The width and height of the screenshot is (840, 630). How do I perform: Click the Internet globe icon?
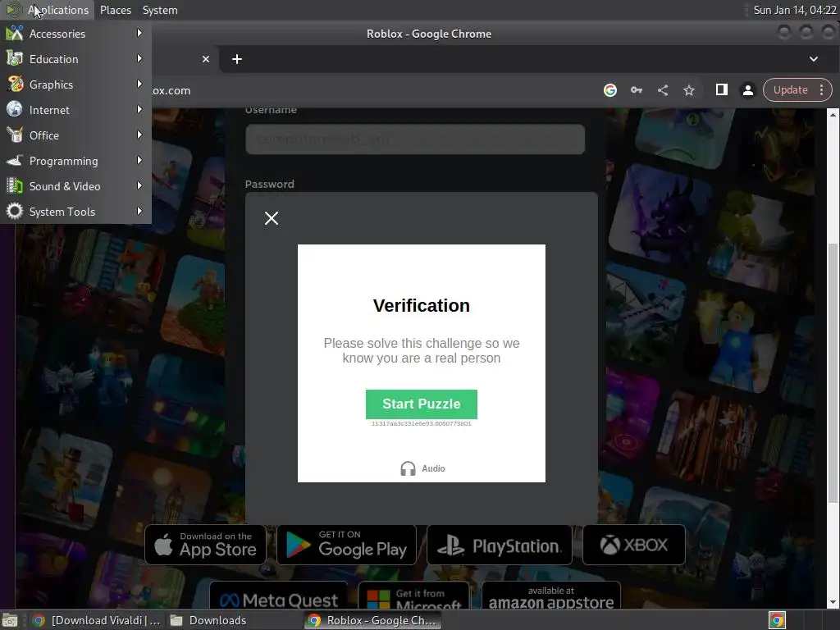[x=15, y=109]
